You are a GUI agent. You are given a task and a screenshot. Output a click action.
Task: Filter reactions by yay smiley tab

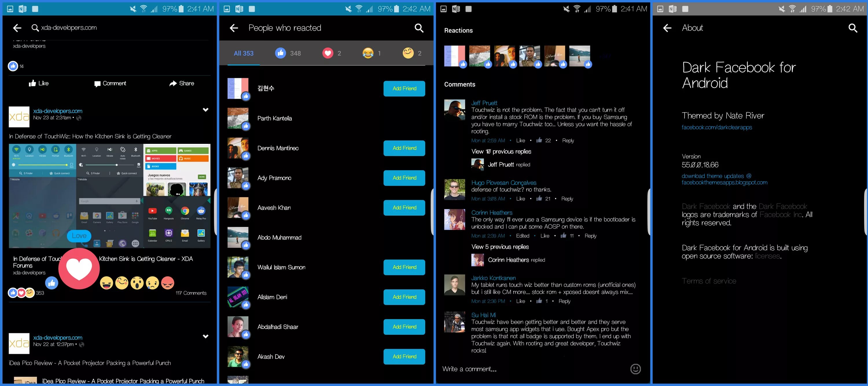412,53
